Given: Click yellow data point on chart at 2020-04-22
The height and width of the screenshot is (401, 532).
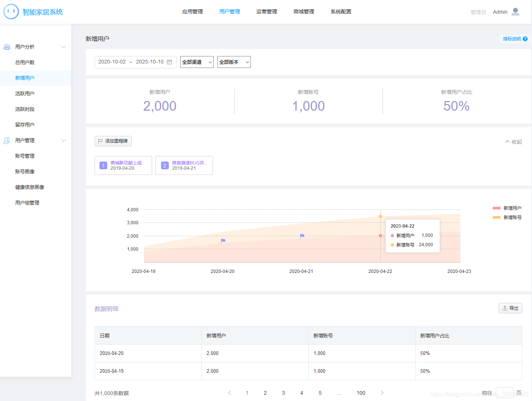Looking at the screenshot, I should pos(380,216).
